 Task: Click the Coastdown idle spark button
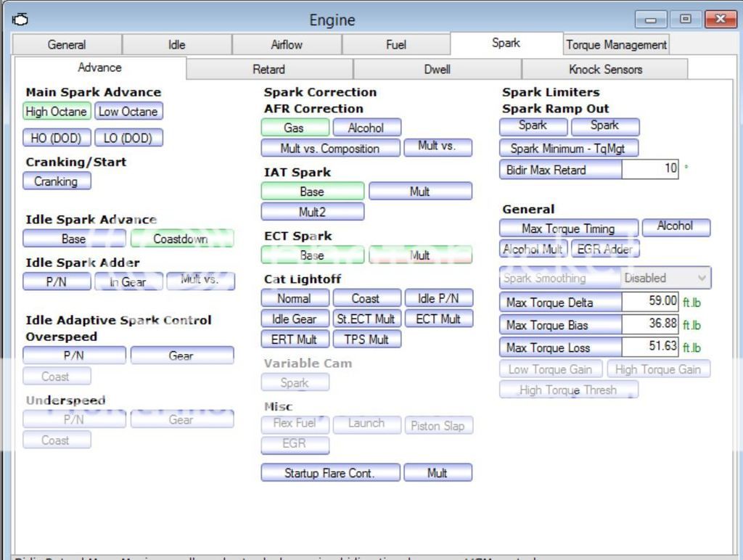pyautogui.click(x=181, y=239)
